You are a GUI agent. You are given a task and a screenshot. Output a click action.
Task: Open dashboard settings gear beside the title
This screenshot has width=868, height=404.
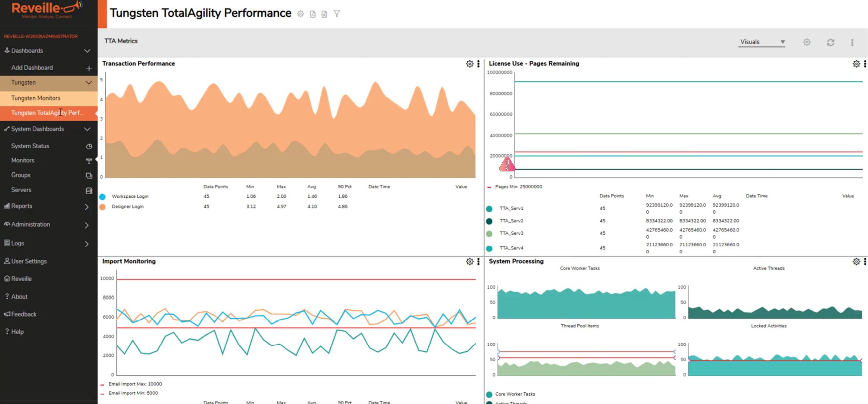pyautogui.click(x=301, y=14)
